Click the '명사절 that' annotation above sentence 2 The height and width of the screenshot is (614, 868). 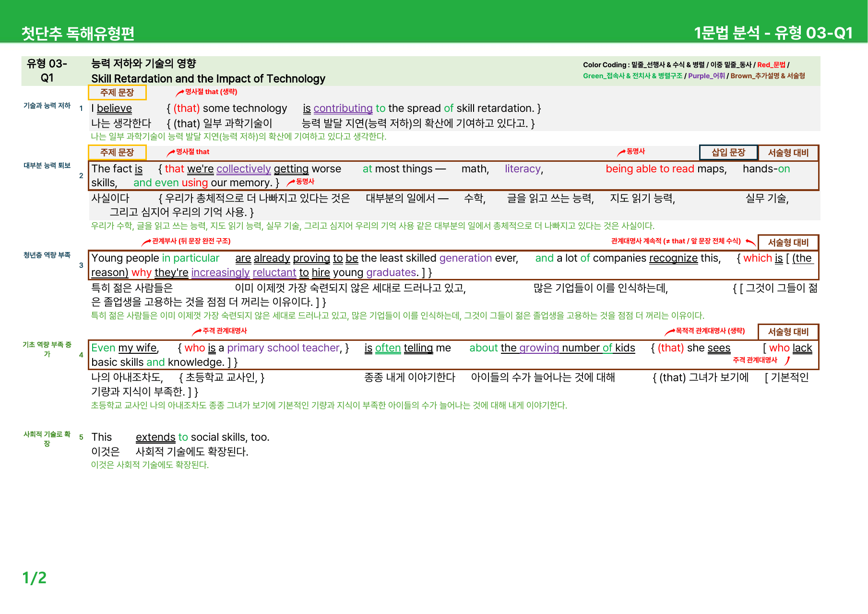(189, 152)
